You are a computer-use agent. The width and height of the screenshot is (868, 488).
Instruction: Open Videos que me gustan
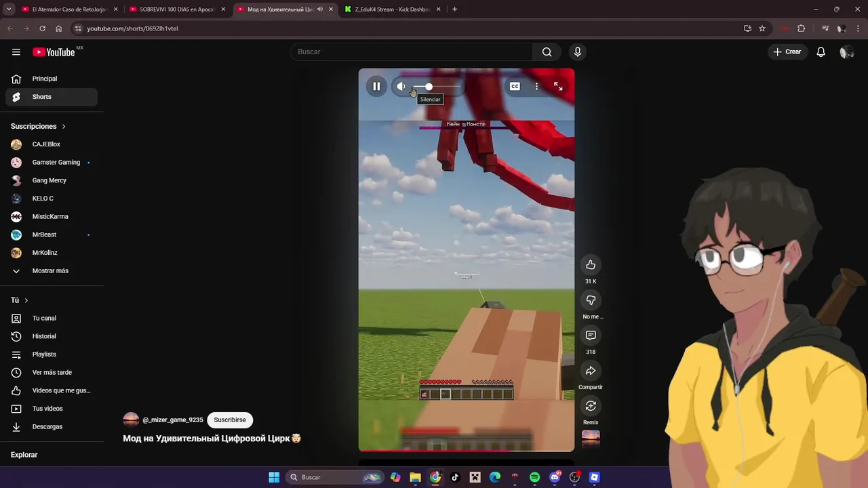click(x=52, y=390)
